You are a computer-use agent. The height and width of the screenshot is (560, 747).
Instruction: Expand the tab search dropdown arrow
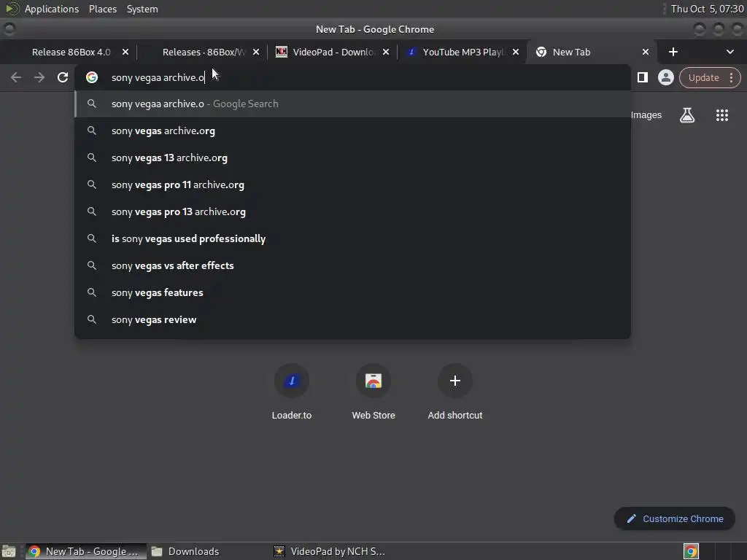tap(729, 52)
